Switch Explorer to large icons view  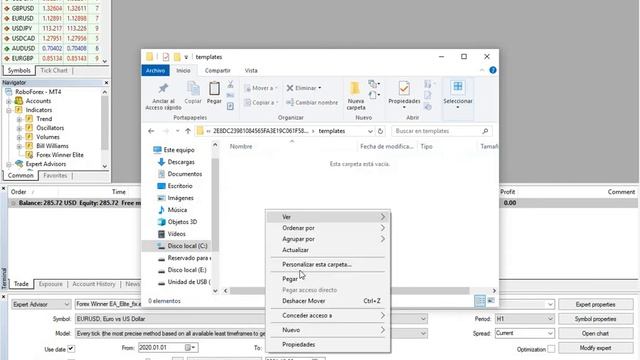point(491,301)
